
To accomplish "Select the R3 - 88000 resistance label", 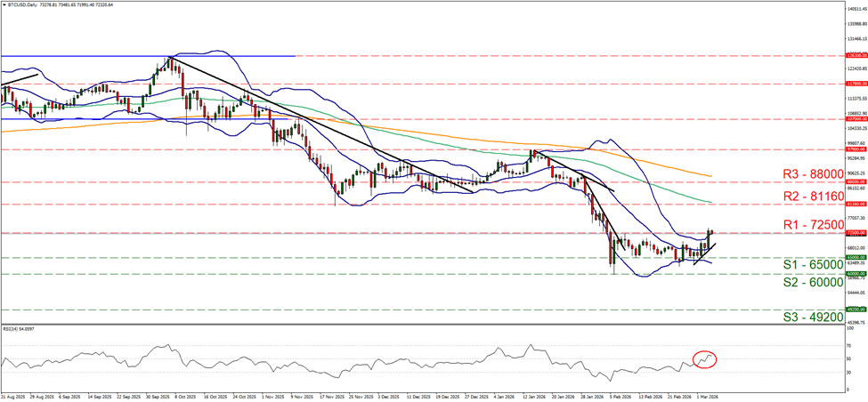I will 813,173.
